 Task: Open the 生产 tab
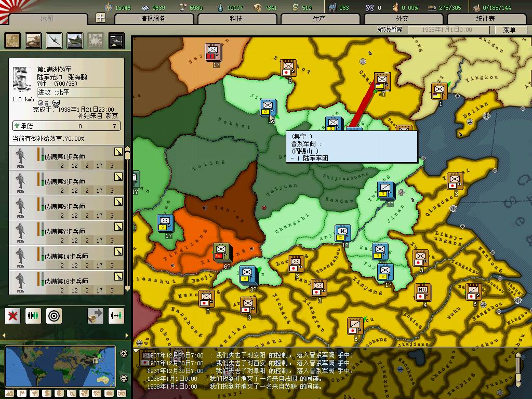tap(320, 19)
